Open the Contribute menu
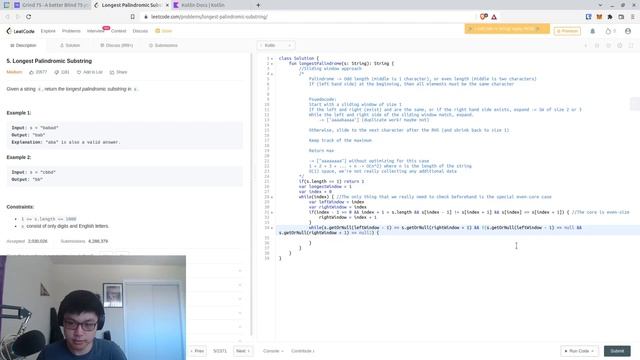Screen dimensions: 640x360 click(302, 351)
